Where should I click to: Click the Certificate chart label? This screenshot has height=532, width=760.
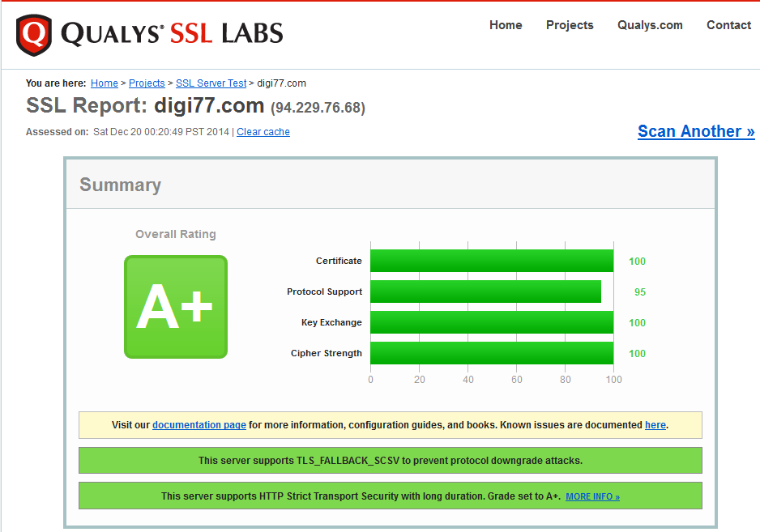(339, 261)
